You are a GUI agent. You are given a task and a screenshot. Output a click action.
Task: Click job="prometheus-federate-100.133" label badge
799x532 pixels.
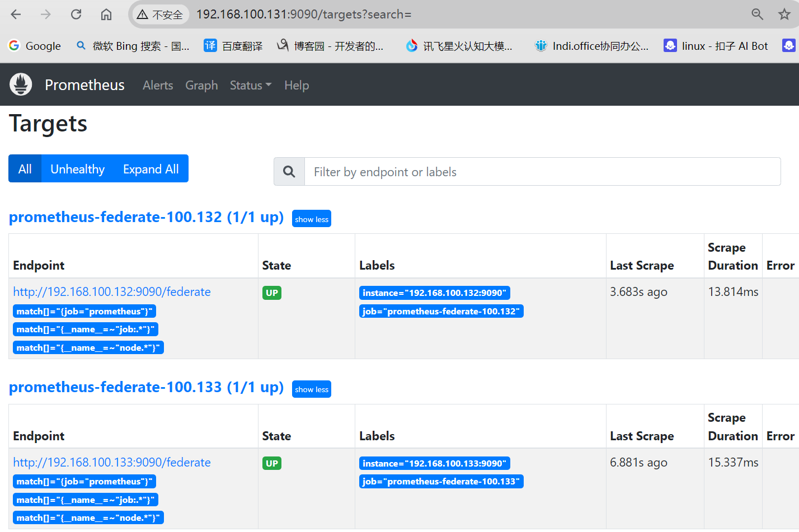(441, 482)
